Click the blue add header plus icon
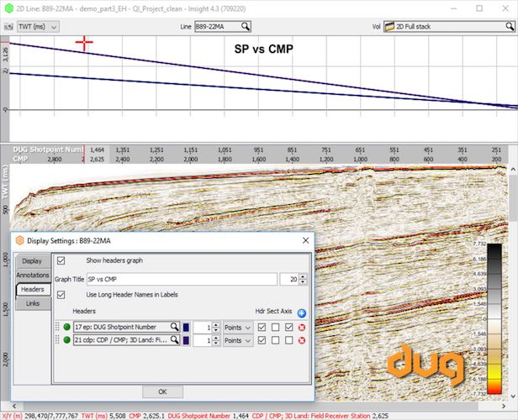The width and height of the screenshot is (518, 420). [301, 312]
